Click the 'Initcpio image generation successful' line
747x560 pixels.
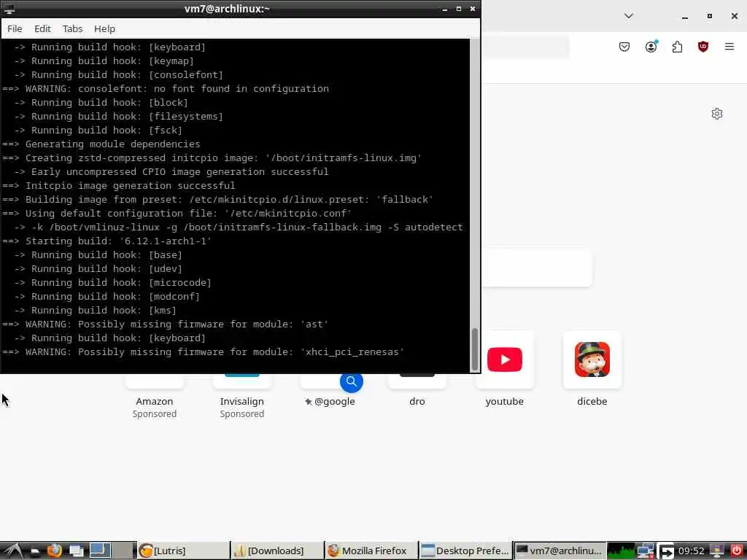(119, 186)
